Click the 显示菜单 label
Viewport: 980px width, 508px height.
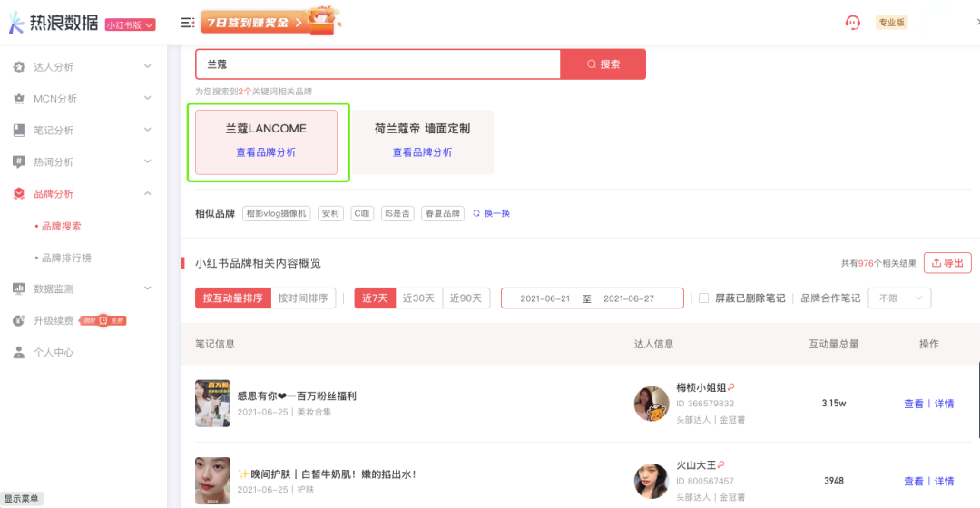(x=21, y=499)
